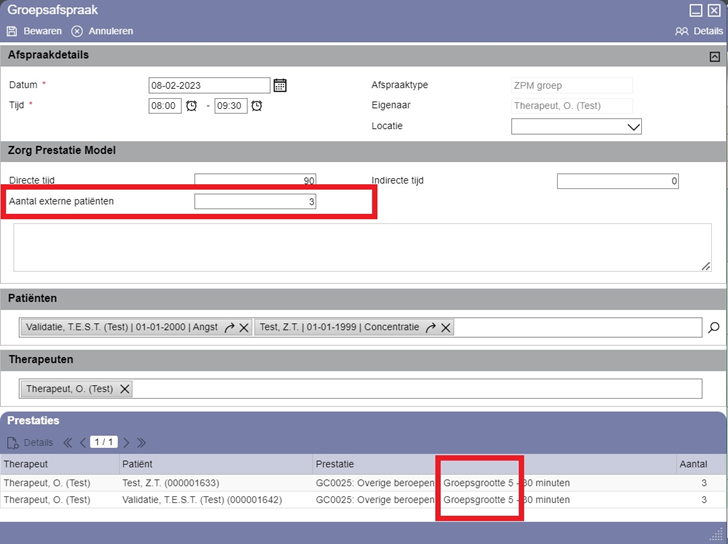Open the calendar date picker icon

coord(280,85)
